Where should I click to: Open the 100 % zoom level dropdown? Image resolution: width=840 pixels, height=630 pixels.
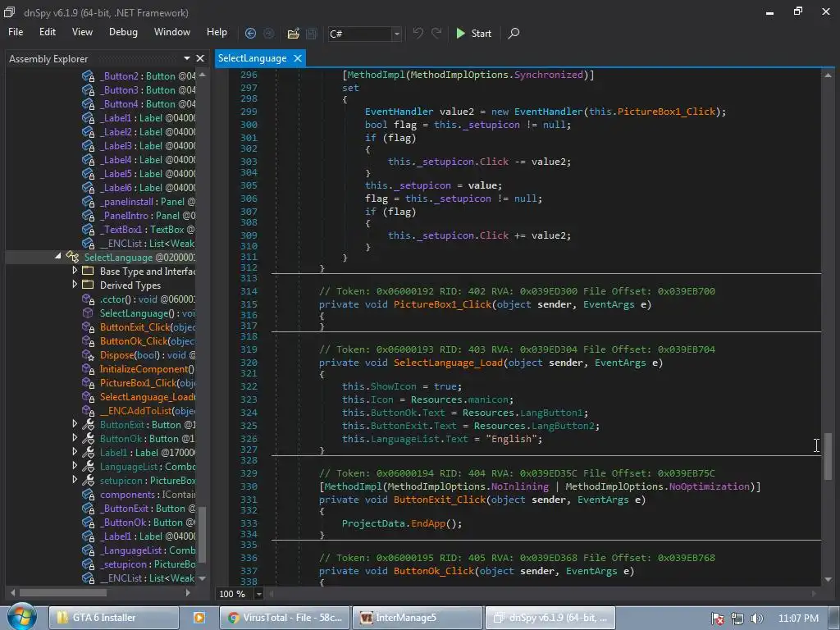point(259,594)
